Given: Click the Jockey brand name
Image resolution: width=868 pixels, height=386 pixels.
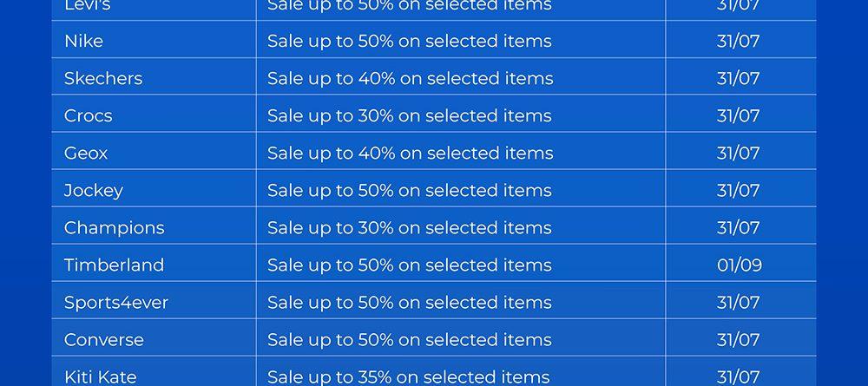Looking at the screenshot, I should pyautogui.click(x=93, y=190).
